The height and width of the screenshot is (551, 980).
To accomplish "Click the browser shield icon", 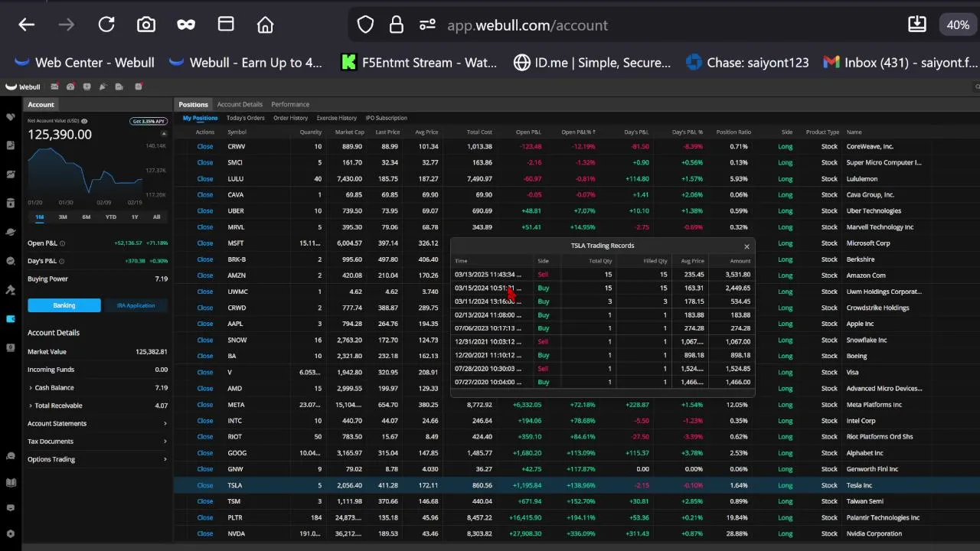I will [366, 25].
